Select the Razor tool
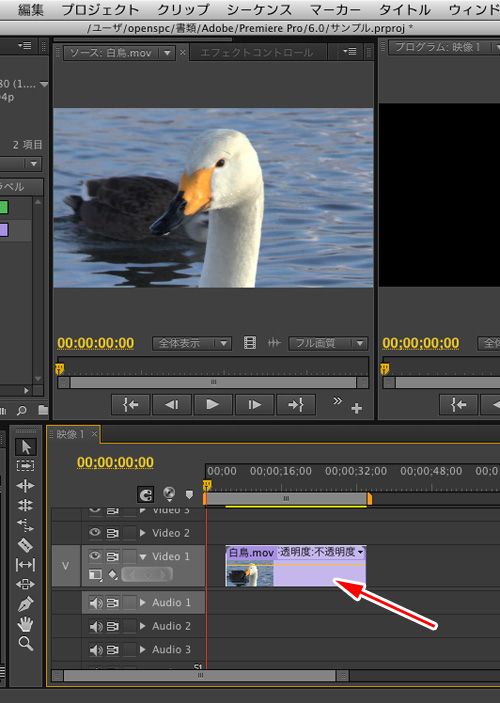Viewport: 500px width, 703px height. [26, 545]
